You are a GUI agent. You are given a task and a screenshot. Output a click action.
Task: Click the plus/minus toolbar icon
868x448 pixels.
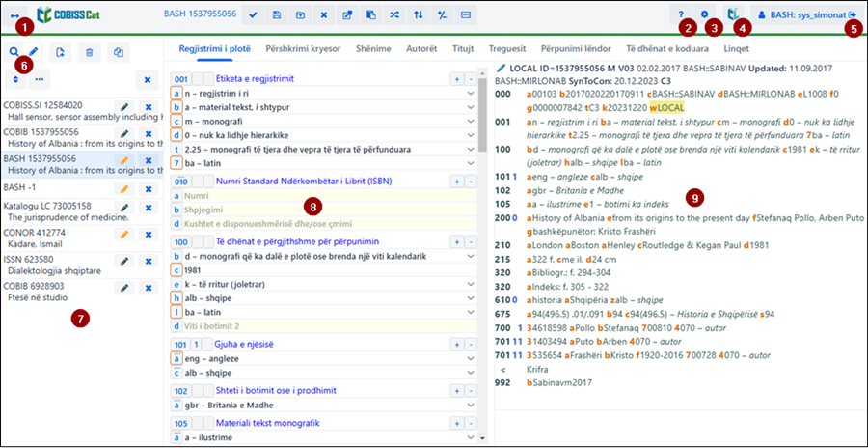point(442,15)
